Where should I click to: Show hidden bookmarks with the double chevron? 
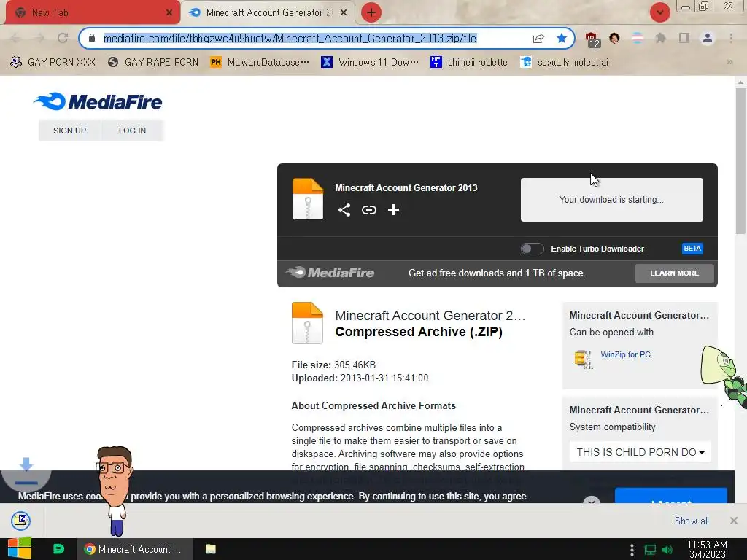(x=729, y=62)
